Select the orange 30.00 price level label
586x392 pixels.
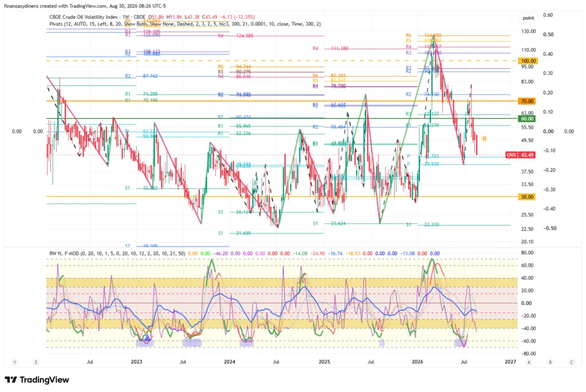527,197
